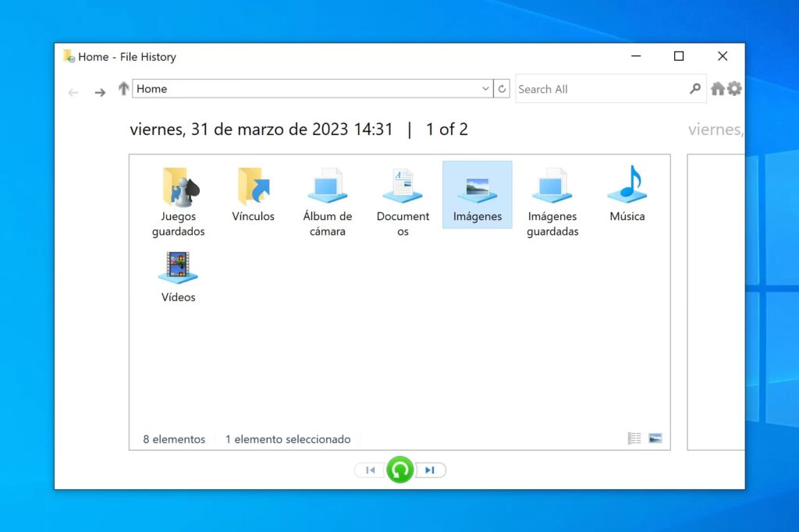Navigate up one folder level
The width and height of the screenshot is (799, 532).
[x=123, y=89]
